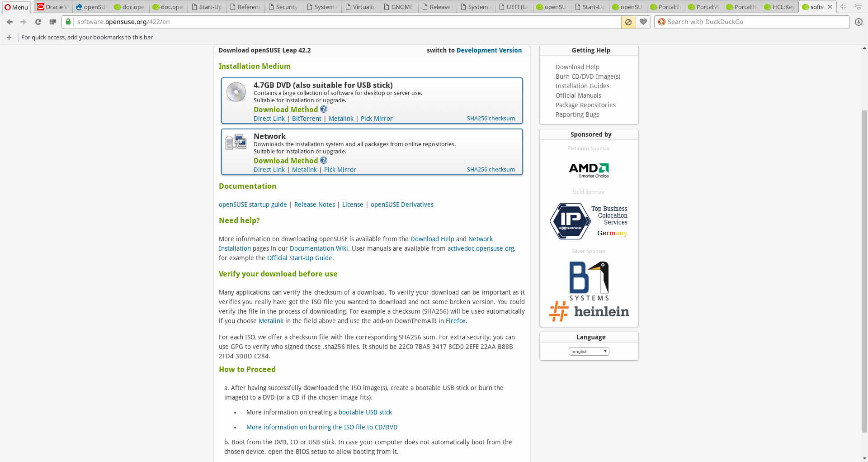Click Reporting Bugs link
The image size is (868, 462).
click(577, 114)
